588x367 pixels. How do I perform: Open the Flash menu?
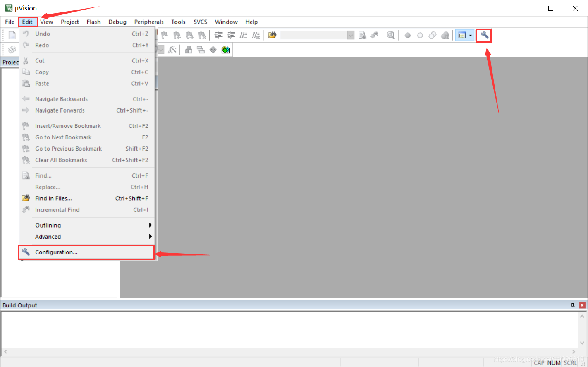point(94,22)
